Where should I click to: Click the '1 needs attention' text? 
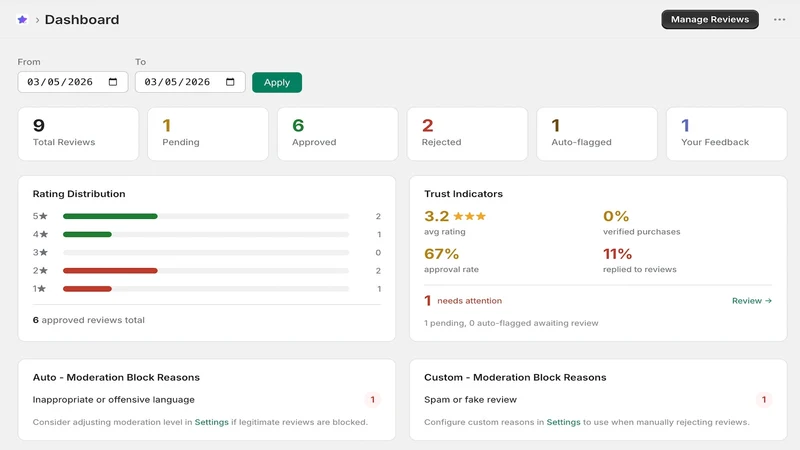[x=463, y=301]
